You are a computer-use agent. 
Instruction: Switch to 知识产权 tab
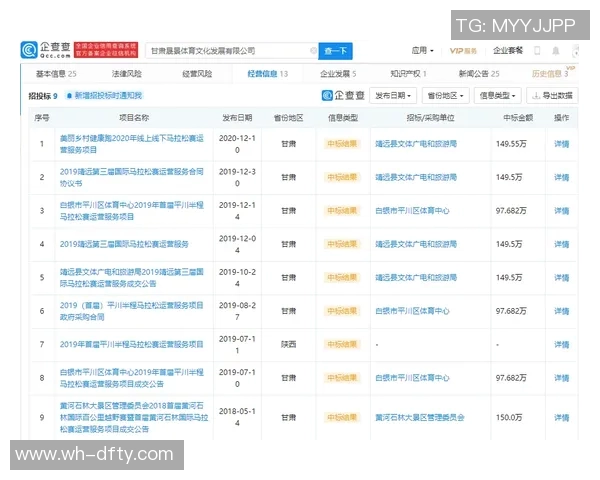click(408, 73)
